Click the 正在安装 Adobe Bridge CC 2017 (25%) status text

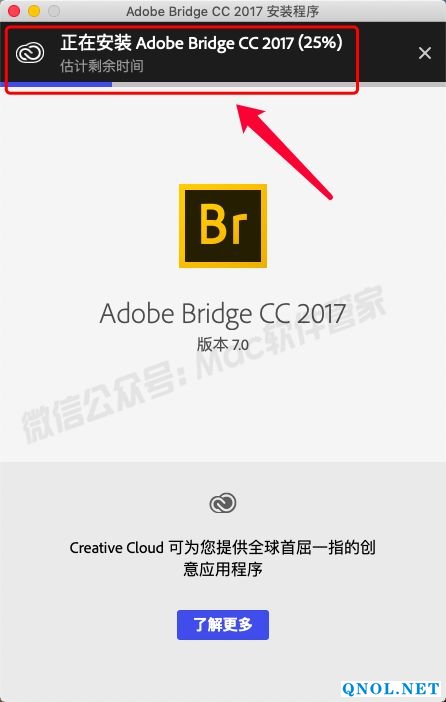pos(202,43)
